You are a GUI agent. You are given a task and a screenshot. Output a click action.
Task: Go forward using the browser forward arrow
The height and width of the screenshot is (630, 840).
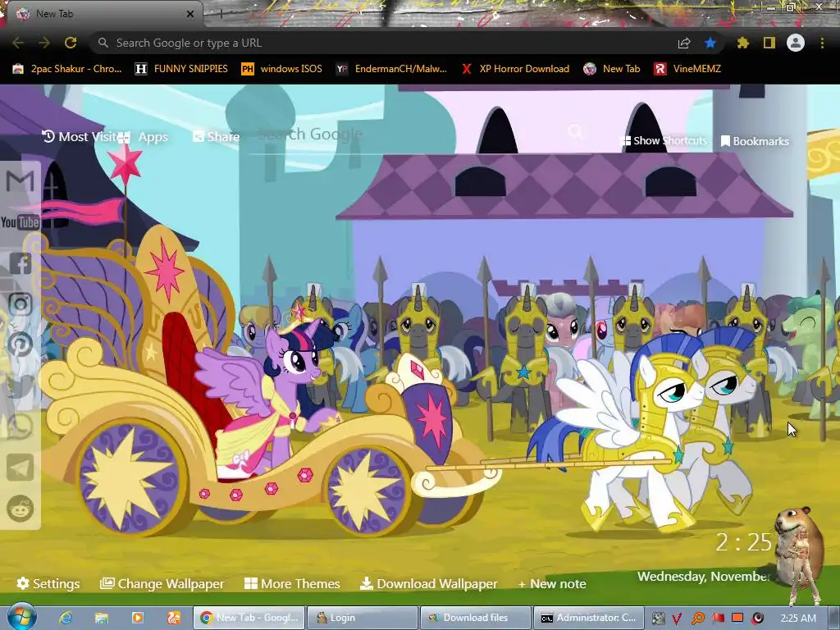[44, 43]
